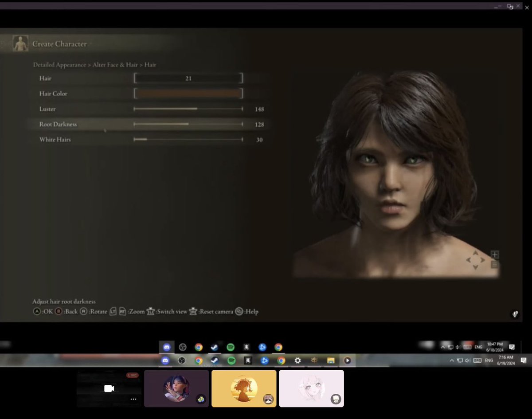
Task: Click the Zoom trigger prompt
Action: (127, 312)
